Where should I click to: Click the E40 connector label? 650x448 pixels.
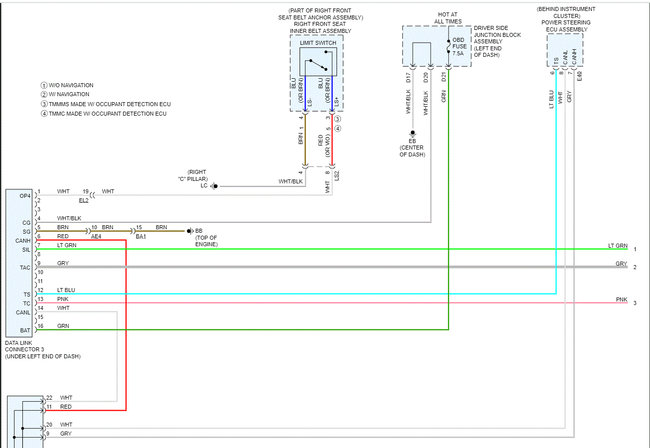pyautogui.click(x=580, y=75)
